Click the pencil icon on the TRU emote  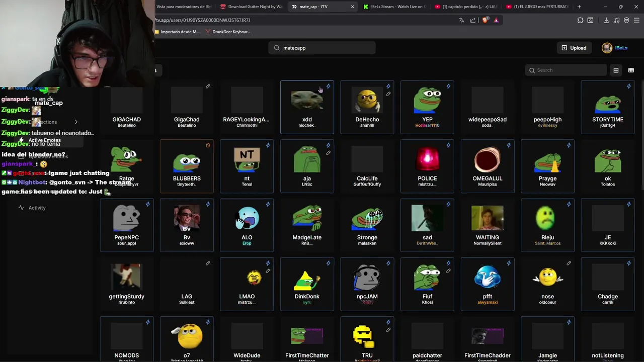[388, 330]
